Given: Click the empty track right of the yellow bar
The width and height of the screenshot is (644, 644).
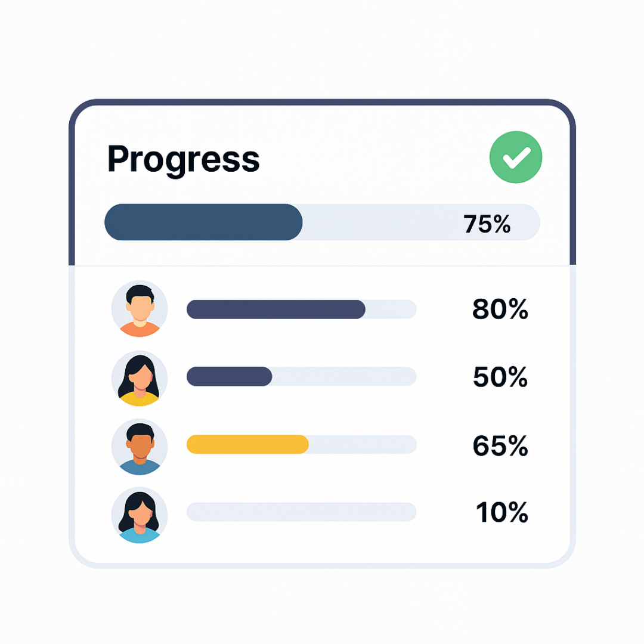Looking at the screenshot, I should point(362,444).
